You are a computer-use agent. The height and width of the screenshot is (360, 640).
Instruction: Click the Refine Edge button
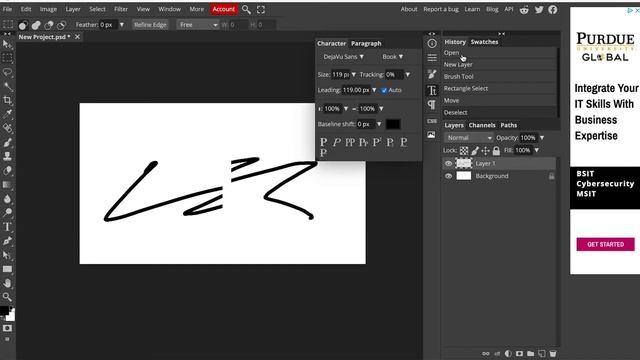coord(150,25)
